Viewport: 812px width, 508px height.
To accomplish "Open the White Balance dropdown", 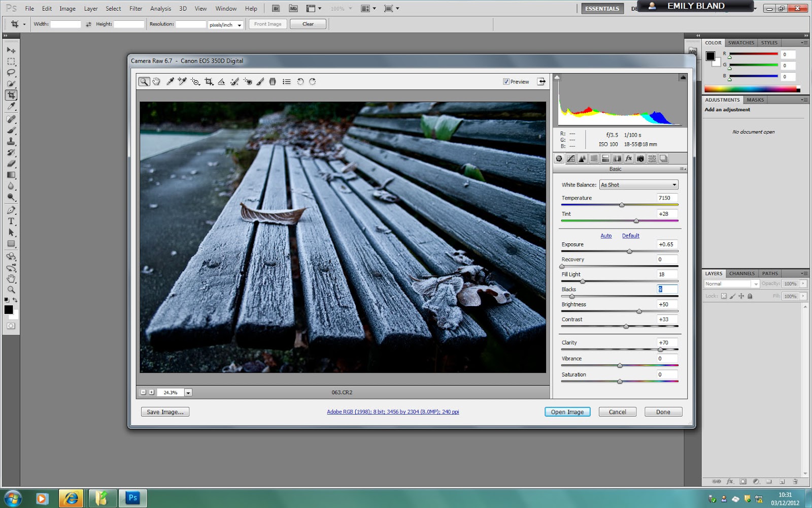I will [x=639, y=185].
